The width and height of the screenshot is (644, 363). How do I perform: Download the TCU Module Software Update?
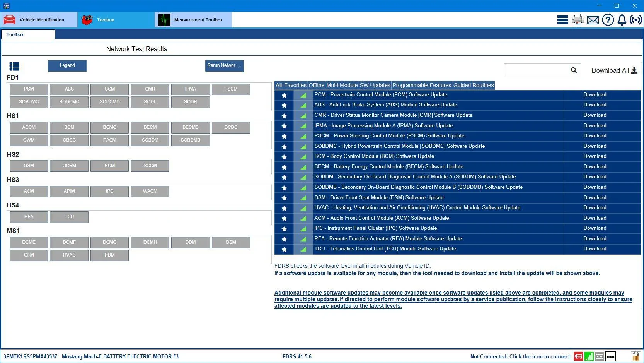(x=595, y=248)
